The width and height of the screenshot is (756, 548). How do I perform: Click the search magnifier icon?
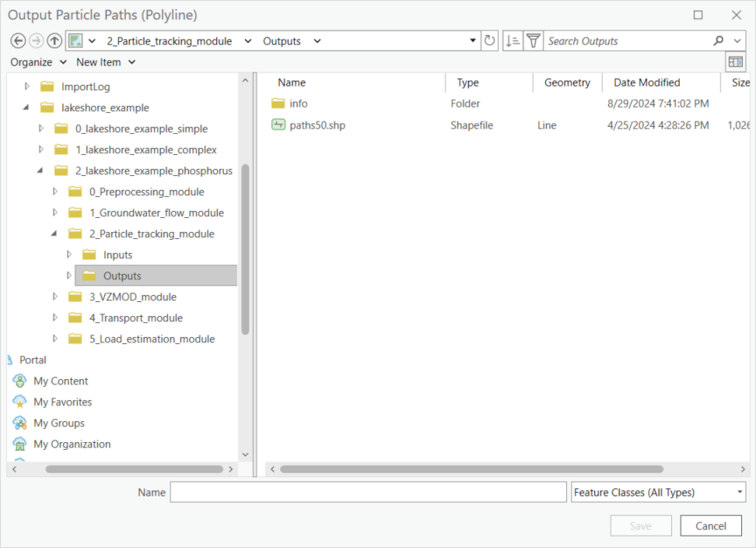(x=718, y=41)
